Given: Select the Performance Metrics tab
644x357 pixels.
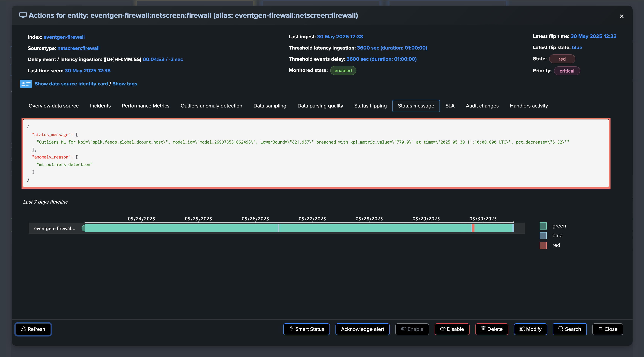Looking at the screenshot, I should pyautogui.click(x=146, y=106).
